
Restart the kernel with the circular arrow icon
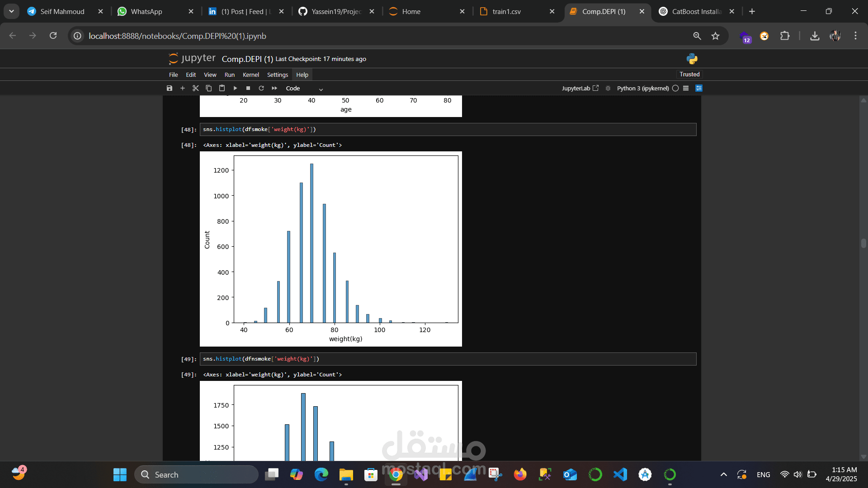(261, 88)
